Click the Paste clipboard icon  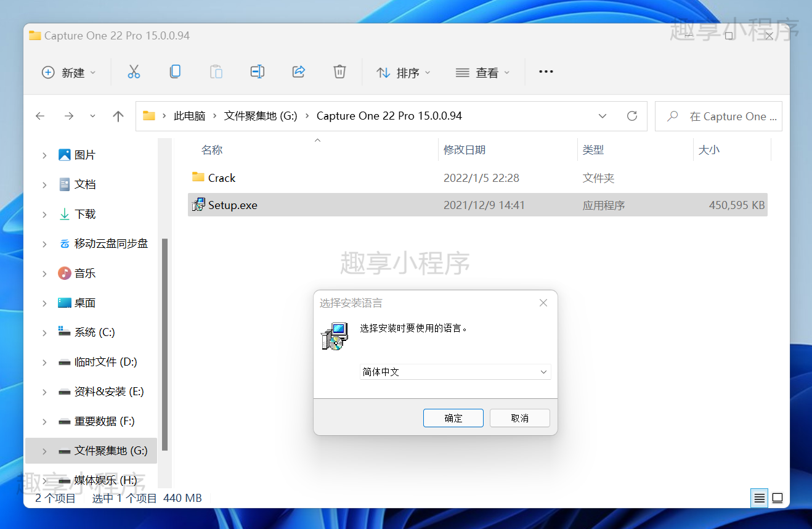point(216,72)
